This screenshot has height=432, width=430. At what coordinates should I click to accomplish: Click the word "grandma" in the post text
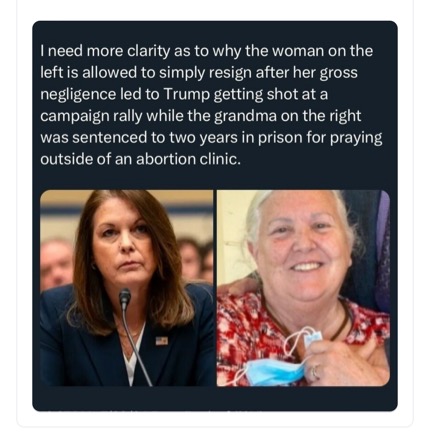(245, 116)
